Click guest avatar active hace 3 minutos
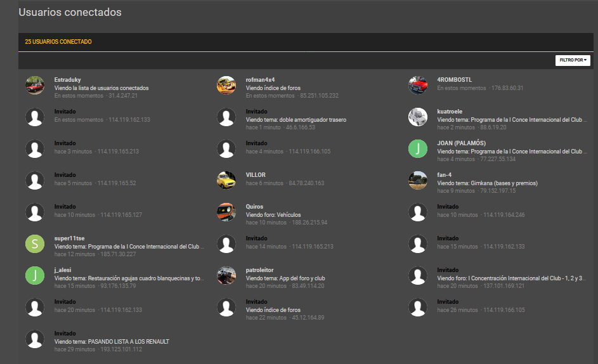The height and width of the screenshot is (364, 598). pyautogui.click(x=35, y=148)
